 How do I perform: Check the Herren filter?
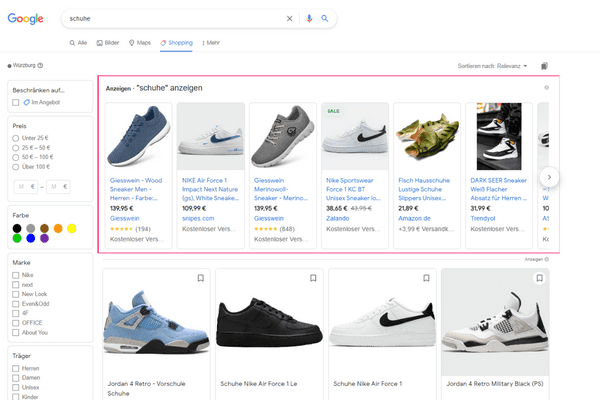16,369
